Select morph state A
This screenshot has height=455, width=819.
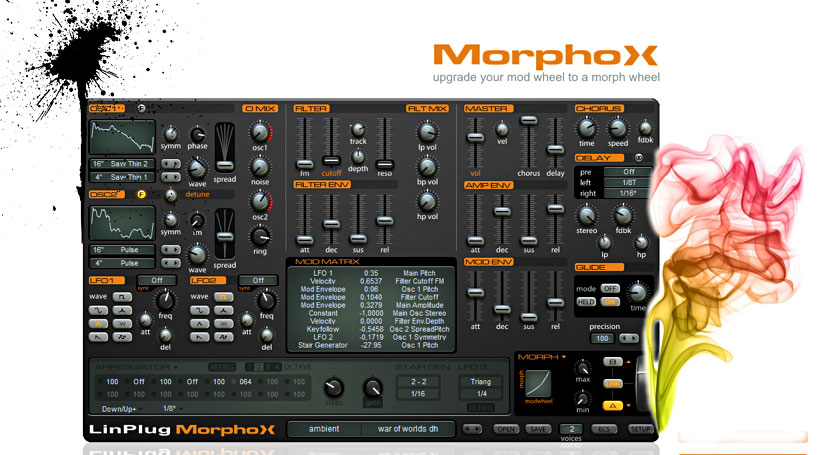(x=613, y=406)
